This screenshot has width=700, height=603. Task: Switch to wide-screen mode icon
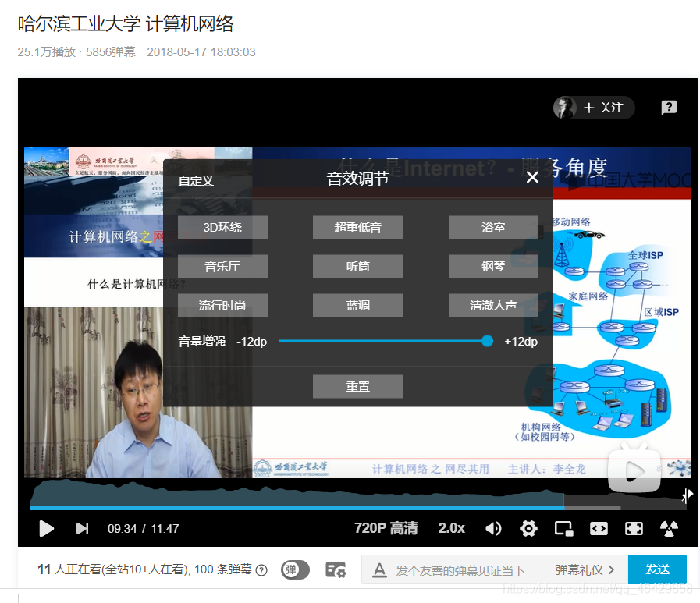pyautogui.click(x=599, y=528)
